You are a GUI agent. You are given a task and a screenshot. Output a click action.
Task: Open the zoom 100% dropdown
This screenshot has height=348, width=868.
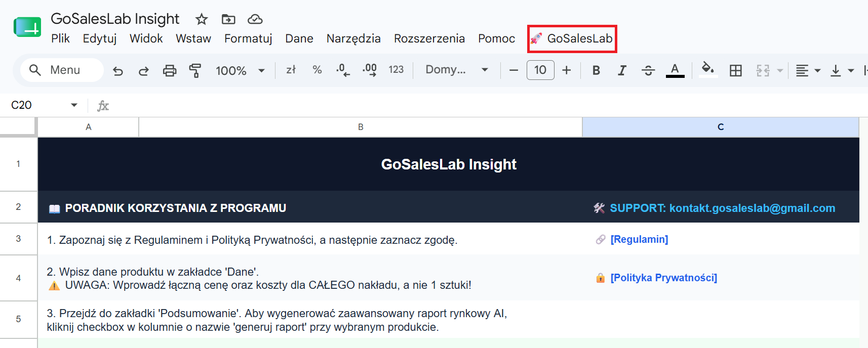point(240,70)
